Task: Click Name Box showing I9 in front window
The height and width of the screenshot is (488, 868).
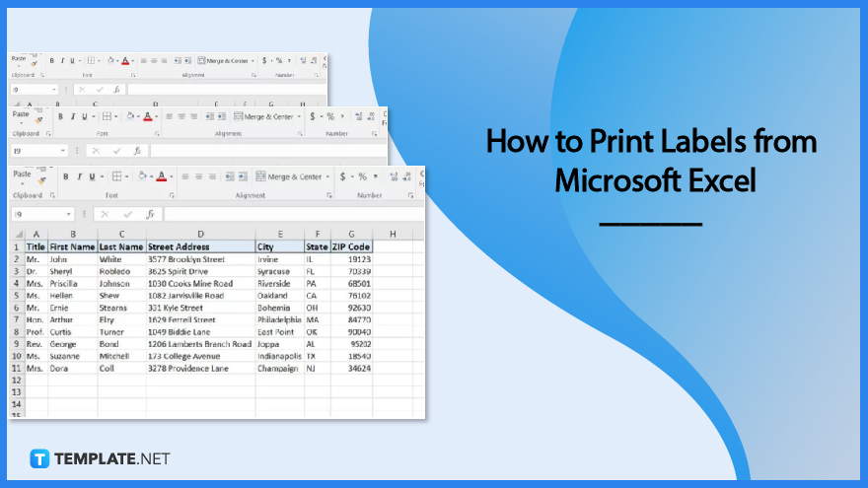Action: point(37,214)
